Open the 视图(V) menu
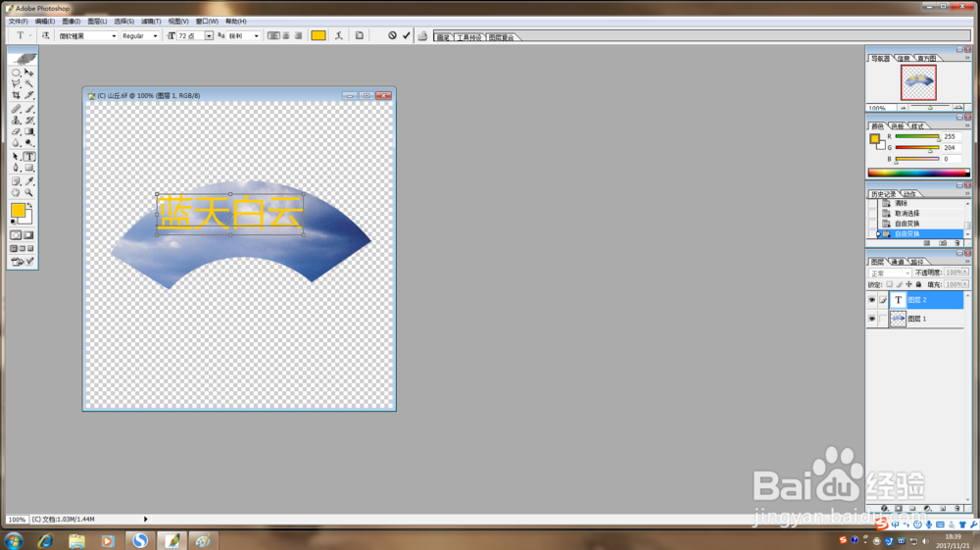 pyautogui.click(x=178, y=22)
